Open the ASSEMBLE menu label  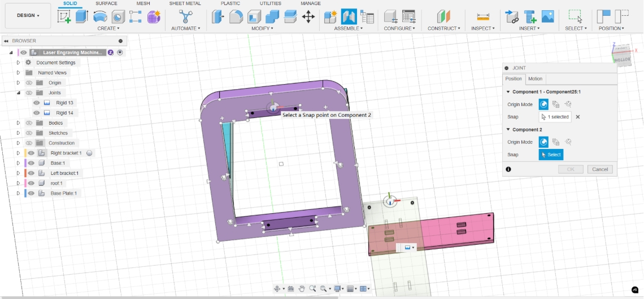click(x=349, y=28)
